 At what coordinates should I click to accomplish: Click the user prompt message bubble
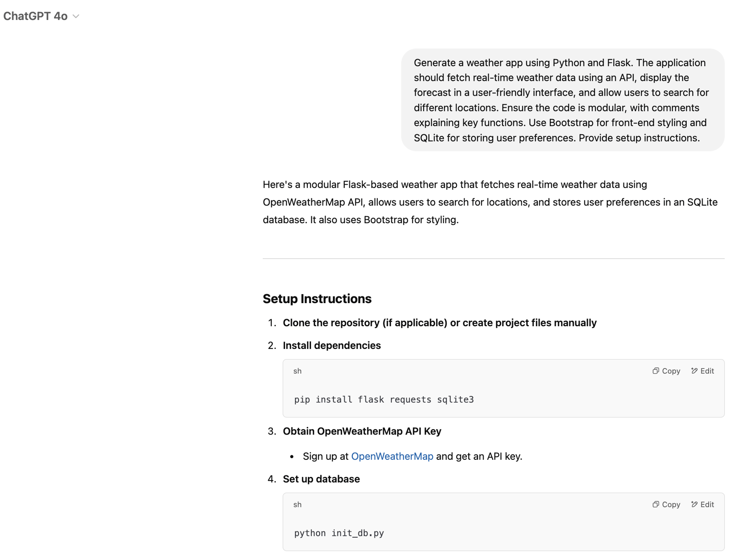pyautogui.click(x=562, y=100)
